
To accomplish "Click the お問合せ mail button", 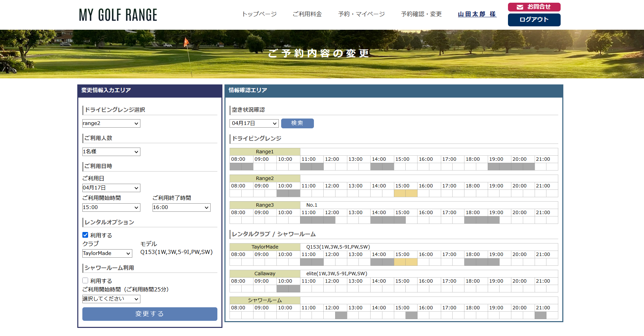I will pyautogui.click(x=534, y=7).
